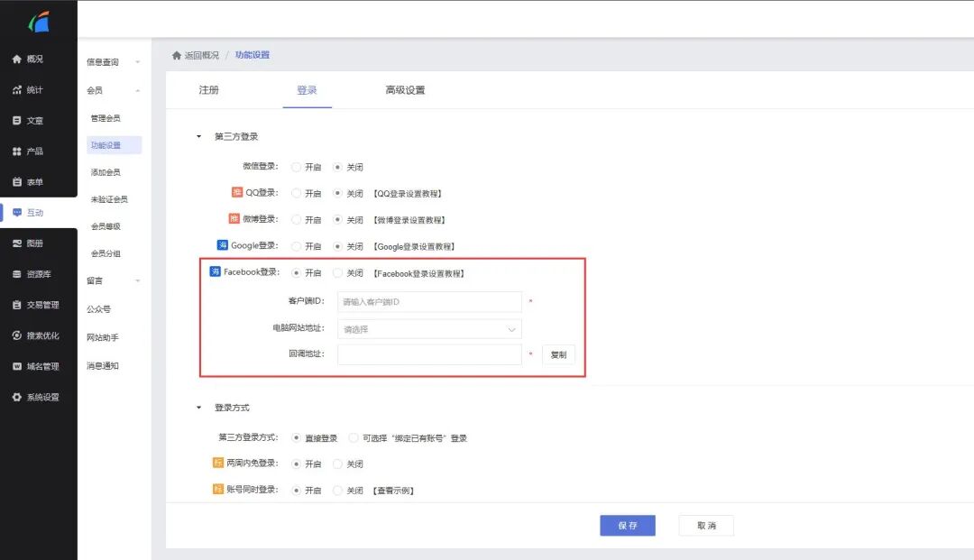Click the 图册 album icon
The height and width of the screenshot is (560, 974).
(16, 243)
